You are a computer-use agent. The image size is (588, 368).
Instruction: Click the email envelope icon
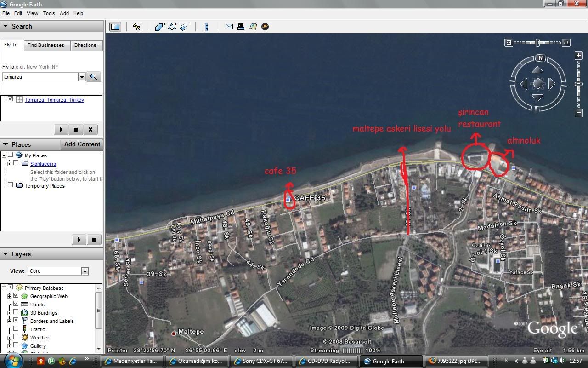pos(229,27)
